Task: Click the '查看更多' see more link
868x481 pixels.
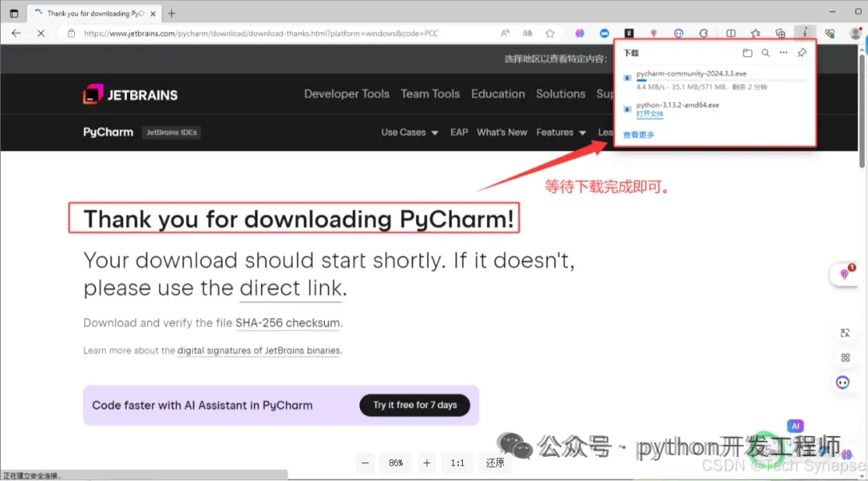Action: (x=639, y=134)
